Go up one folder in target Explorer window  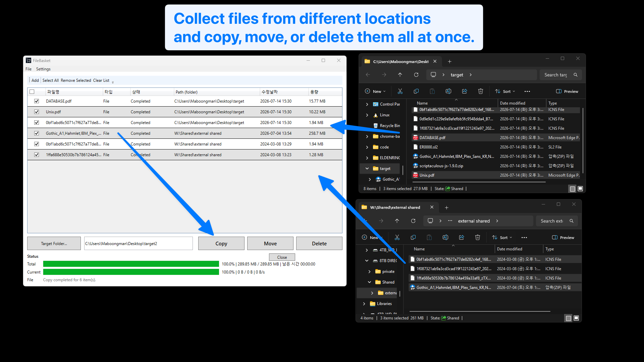coord(400,75)
